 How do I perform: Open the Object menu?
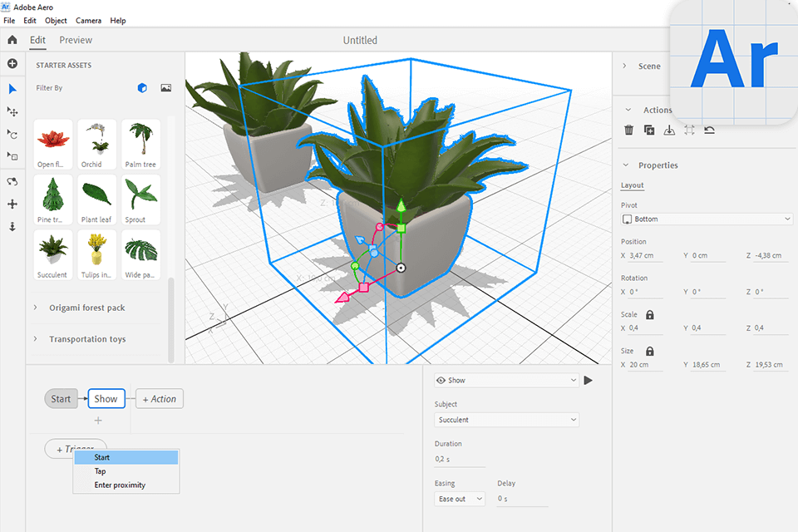click(x=56, y=20)
